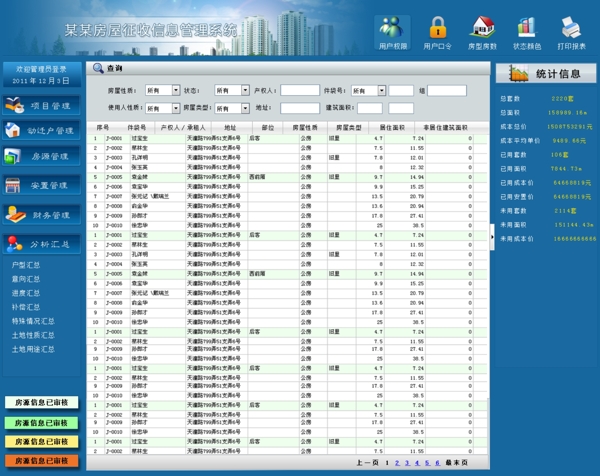The height and width of the screenshot is (476, 600).
Task: Expand the 房屋性质 filter dropdown
Action: (x=176, y=90)
